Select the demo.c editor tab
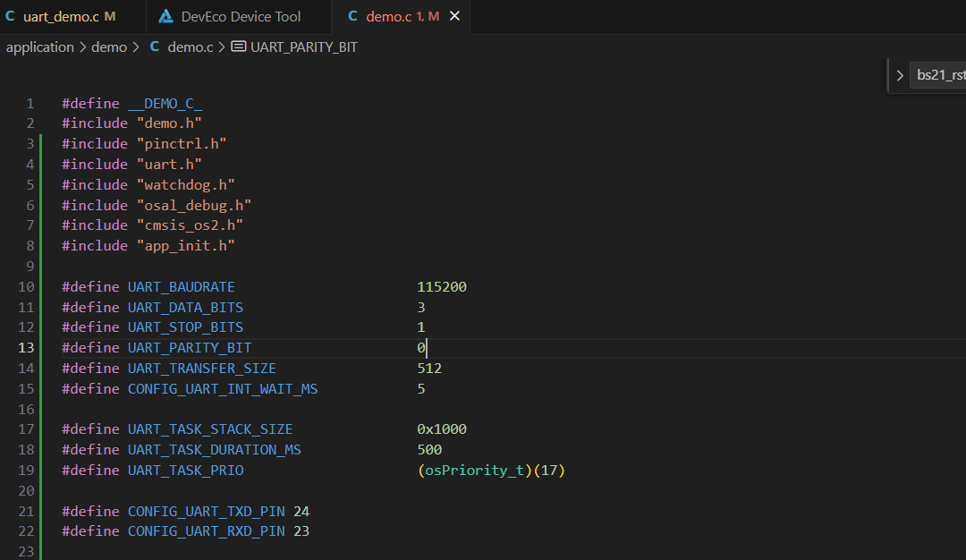This screenshot has width=966, height=560. point(401,17)
